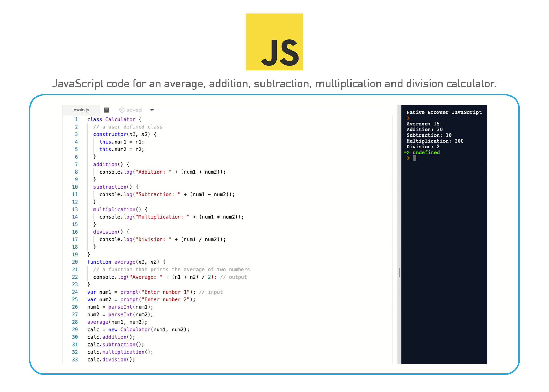
Task: Click line number 20 in gutter
Action: (75, 262)
